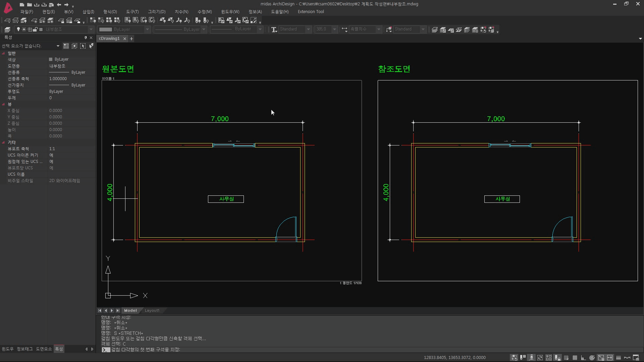Jump to first layout tab arrow
This screenshot has height=362, width=644.
coord(100,311)
